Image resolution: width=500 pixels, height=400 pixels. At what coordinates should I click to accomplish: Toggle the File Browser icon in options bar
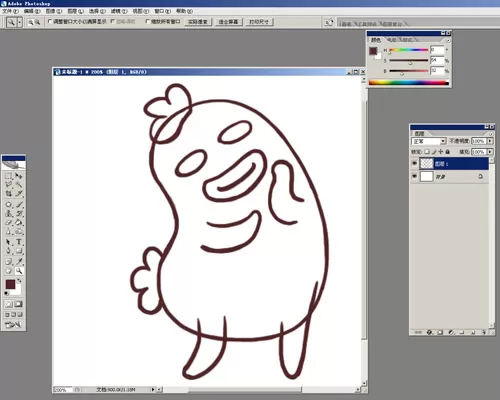pos(329,22)
